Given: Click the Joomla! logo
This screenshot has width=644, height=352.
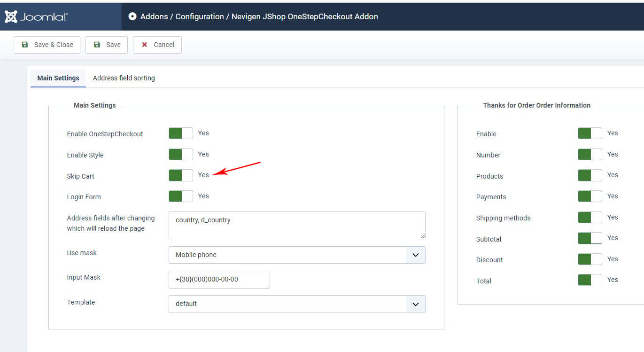Looking at the screenshot, I should point(37,17).
